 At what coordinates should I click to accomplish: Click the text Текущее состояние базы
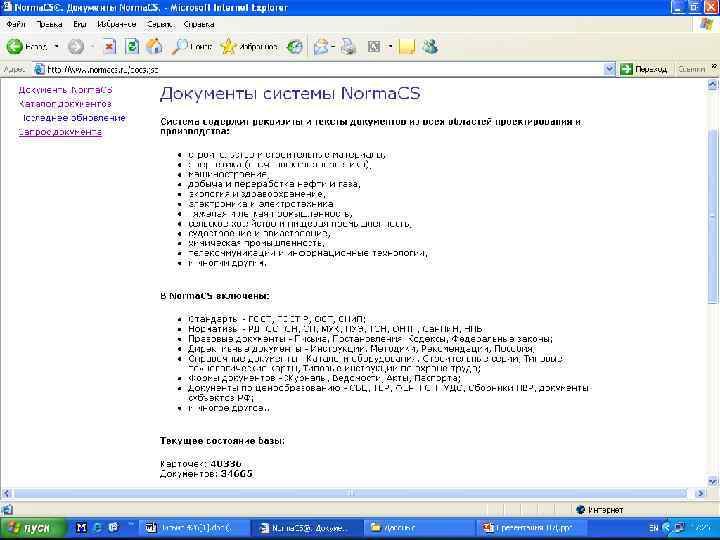point(223,441)
